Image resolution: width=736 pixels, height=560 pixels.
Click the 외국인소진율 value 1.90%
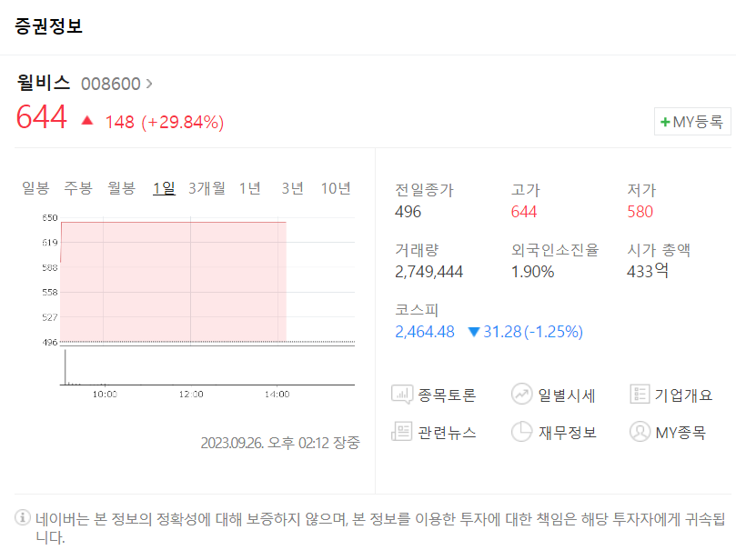point(533,272)
